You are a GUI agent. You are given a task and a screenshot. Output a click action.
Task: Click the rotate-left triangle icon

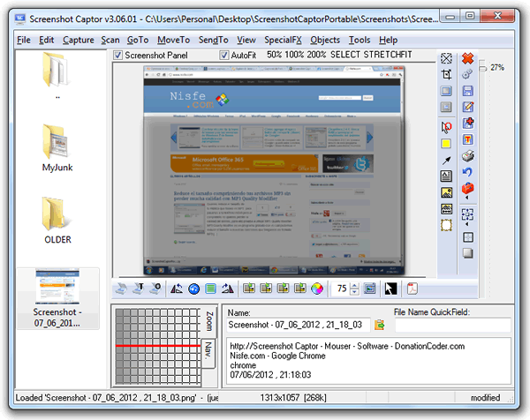(x=177, y=289)
